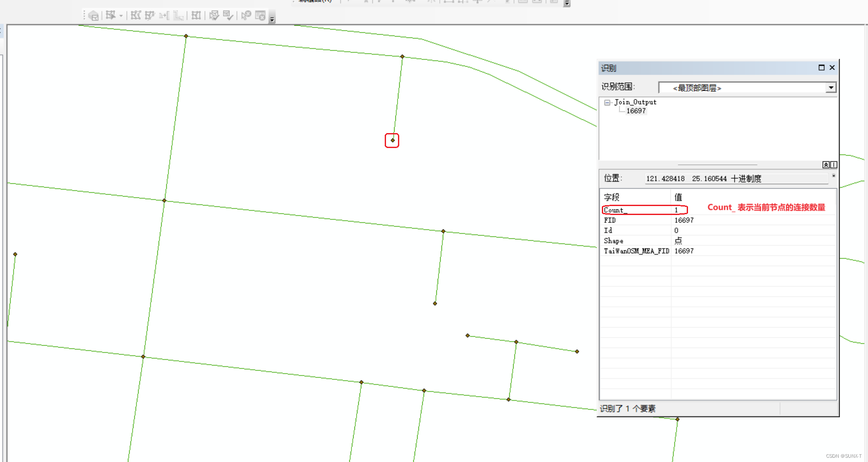Click the Shape value 点
This screenshot has width=868, height=462.
point(678,241)
